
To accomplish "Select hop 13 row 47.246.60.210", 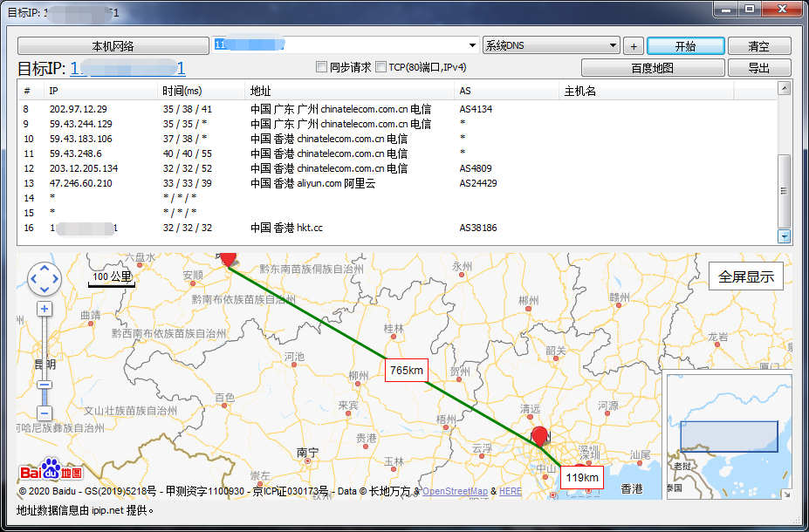I will (x=397, y=183).
